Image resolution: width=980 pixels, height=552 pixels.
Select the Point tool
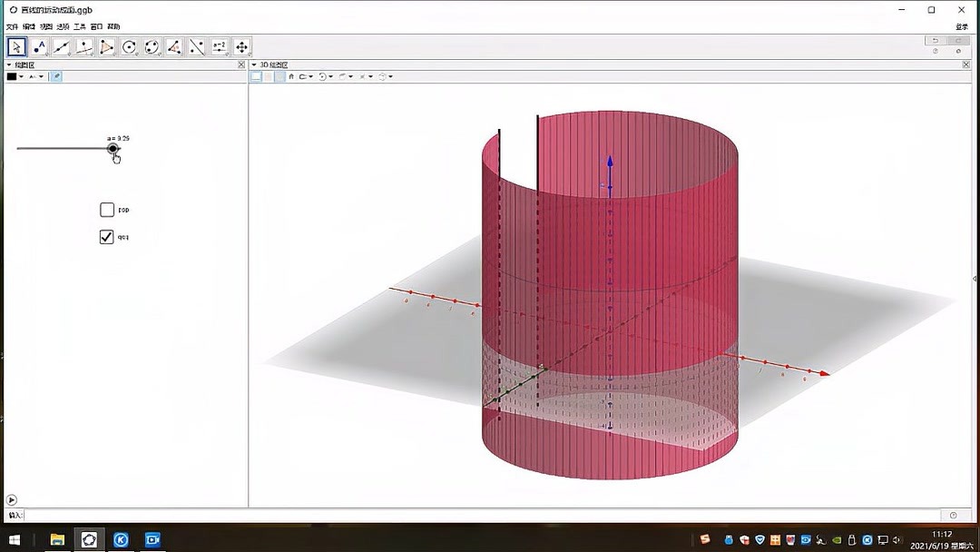point(39,46)
